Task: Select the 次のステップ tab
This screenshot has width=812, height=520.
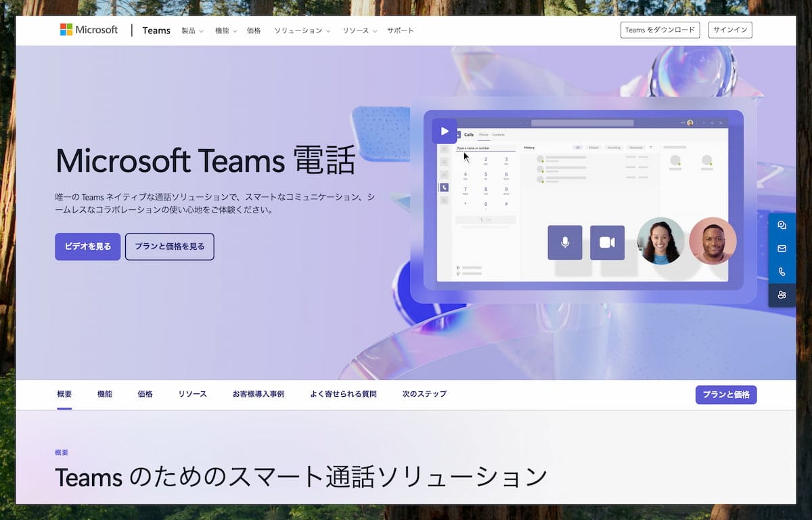Action: (424, 394)
